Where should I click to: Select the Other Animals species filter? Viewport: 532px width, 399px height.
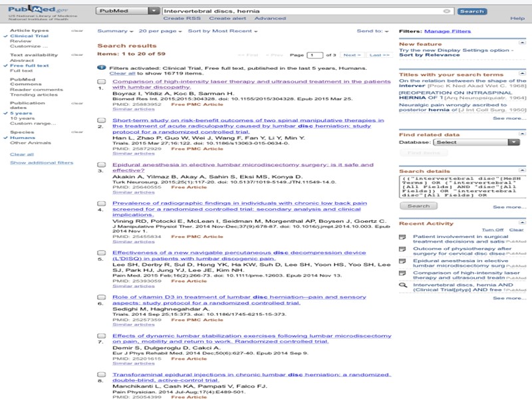30,143
